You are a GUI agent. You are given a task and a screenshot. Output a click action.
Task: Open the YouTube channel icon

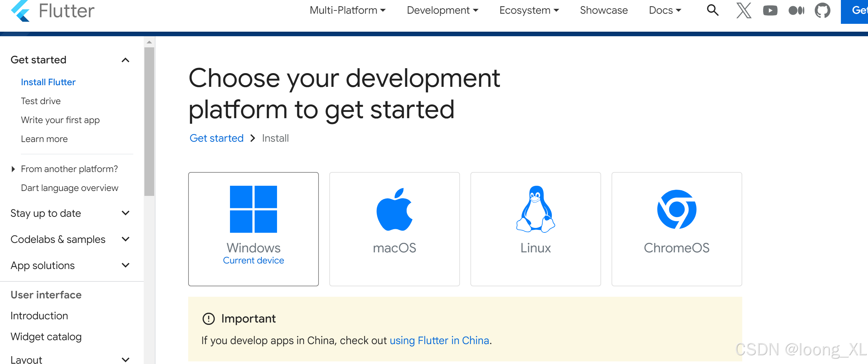[x=770, y=10]
